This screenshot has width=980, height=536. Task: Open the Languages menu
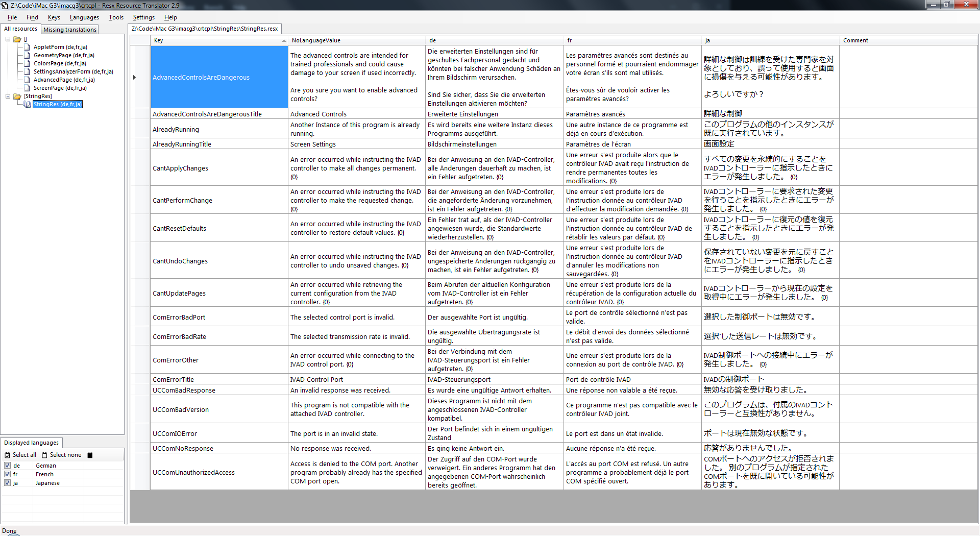point(84,17)
